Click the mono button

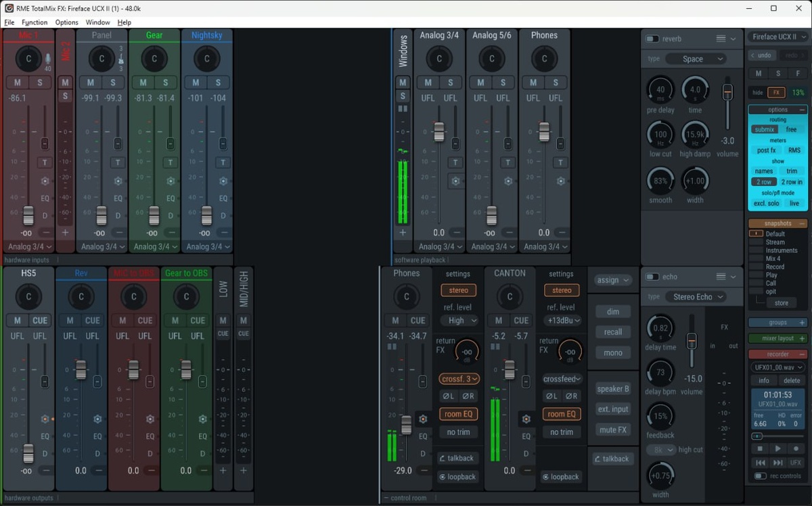point(613,353)
